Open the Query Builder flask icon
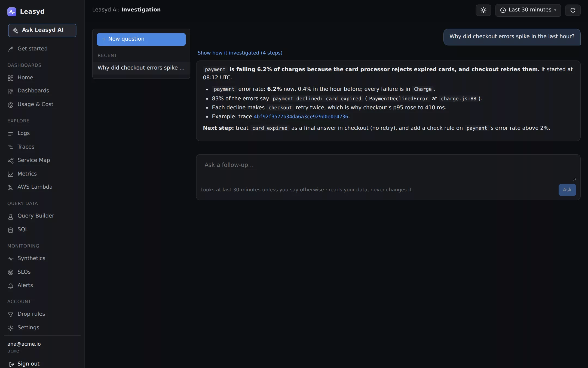Screen dimensions: 588x368 [11, 216]
